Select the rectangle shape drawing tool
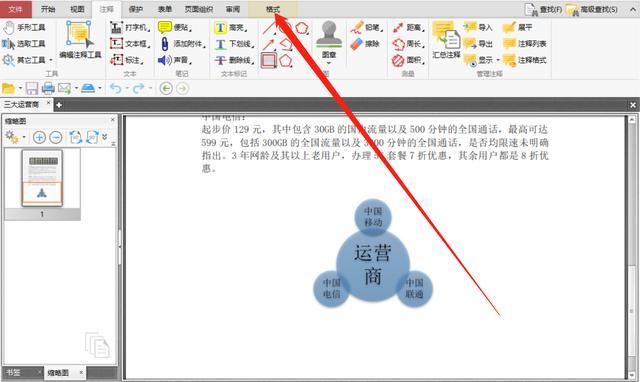Image resolution: width=640 pixels, height=382 pixels. point(269,60)
